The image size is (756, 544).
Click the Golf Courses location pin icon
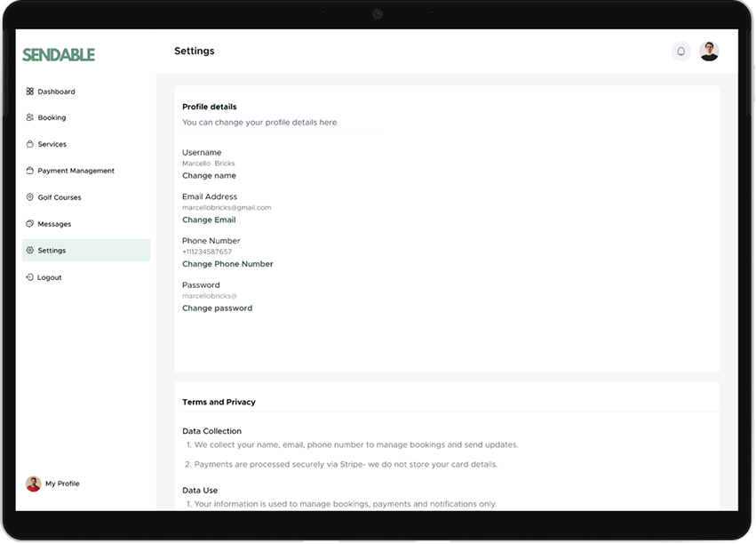29,197
